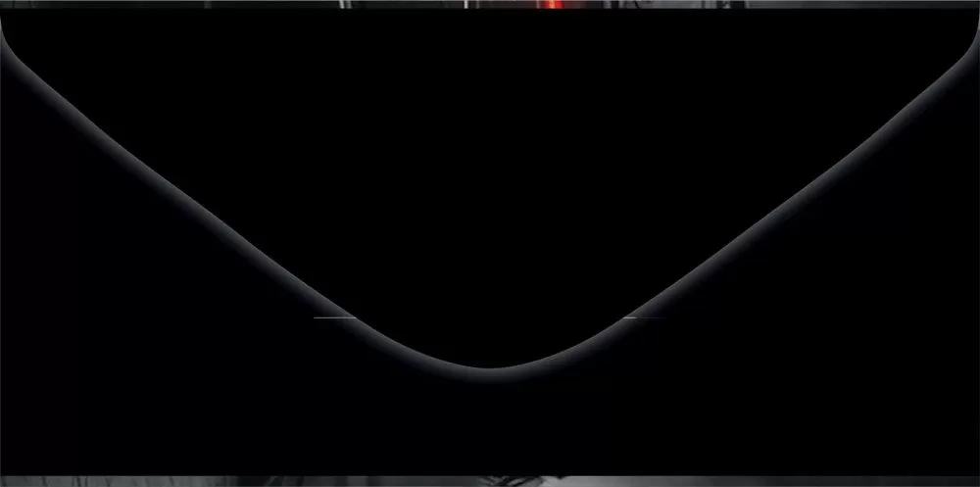Click the top-right rounded corner of the flap
980x487 pixels.
[970, 39]
